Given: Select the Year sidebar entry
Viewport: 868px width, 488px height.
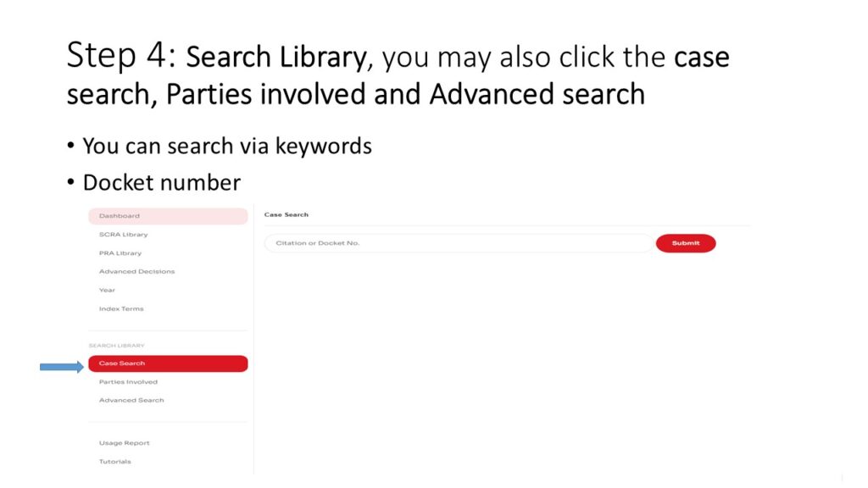Looking at the screenshot, I should 107,291.
